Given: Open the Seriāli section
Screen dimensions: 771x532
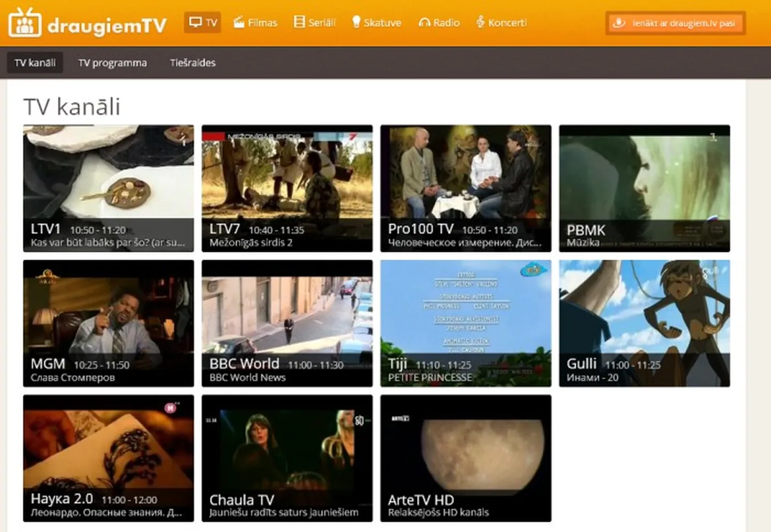Looking at the screenshot, I should 315,22.
